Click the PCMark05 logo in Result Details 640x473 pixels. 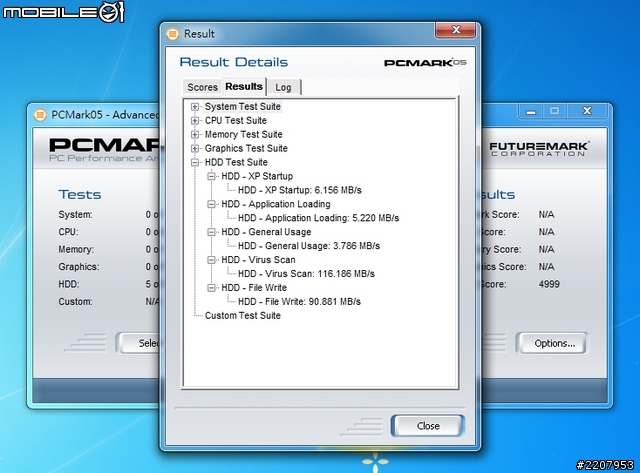coord(425,62)
